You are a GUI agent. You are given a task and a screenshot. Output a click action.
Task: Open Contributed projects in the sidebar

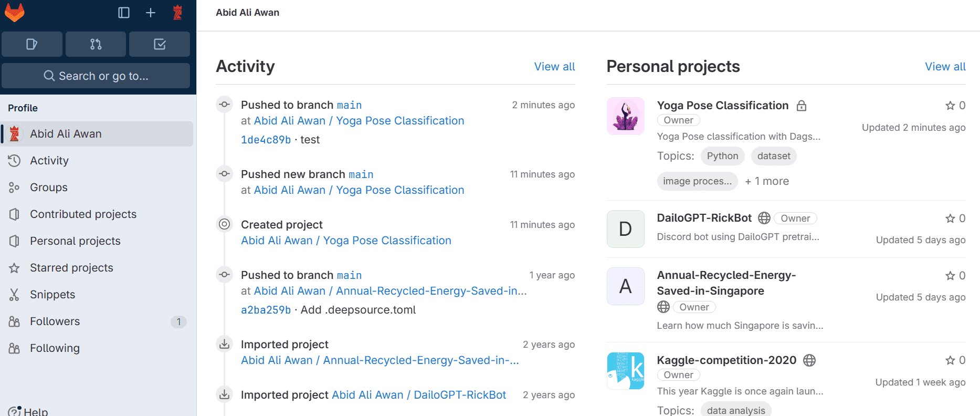tap(98, 214)
